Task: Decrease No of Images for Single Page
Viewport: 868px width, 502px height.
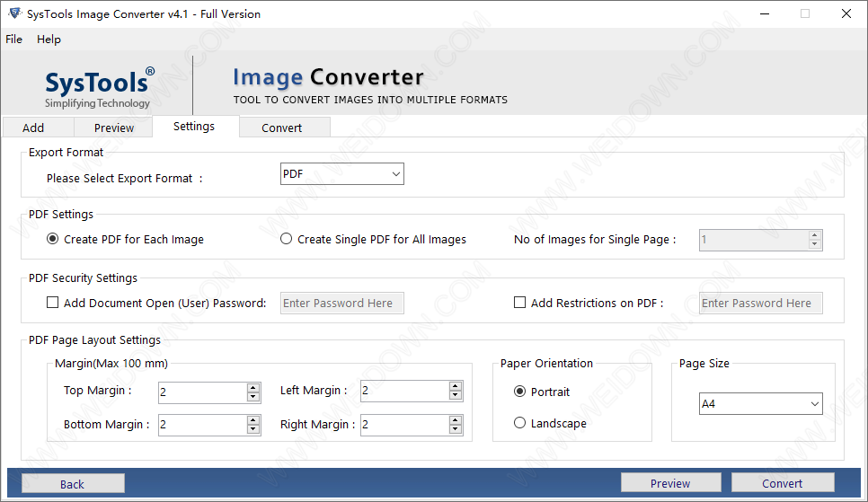Action: 814,244
